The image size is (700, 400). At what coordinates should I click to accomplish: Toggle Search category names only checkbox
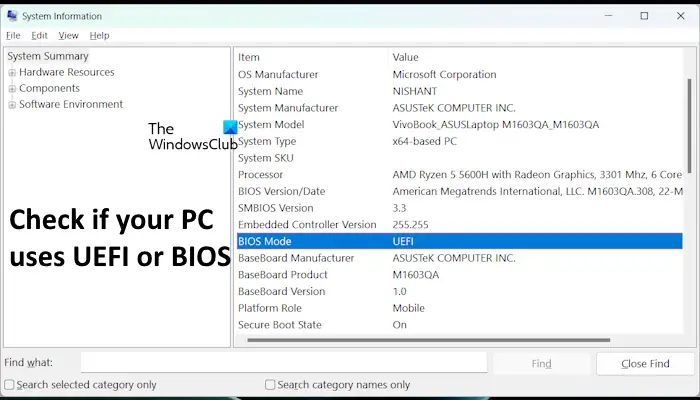tap(270, 385)
